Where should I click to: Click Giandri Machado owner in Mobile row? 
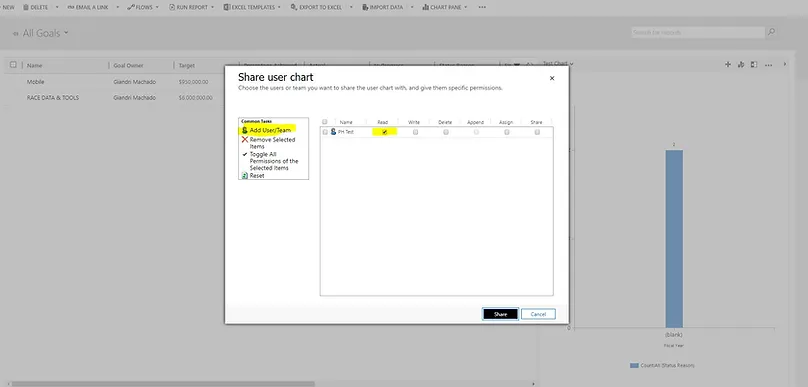click(x=134, y=82)
